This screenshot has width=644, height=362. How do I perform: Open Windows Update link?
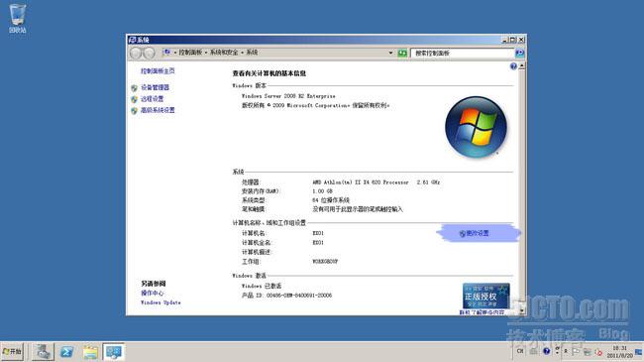[161, 302]
